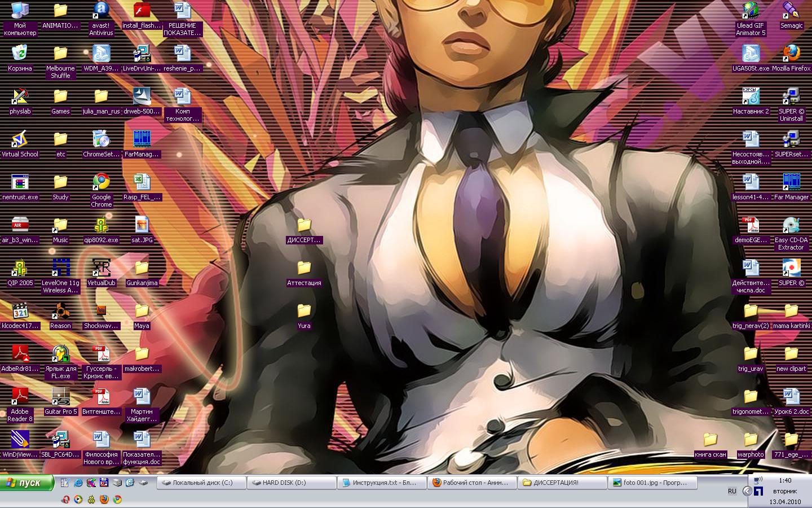812x508 pixels.
Task: Select the Reason desktop icon
Action: (x=60, y=316)
